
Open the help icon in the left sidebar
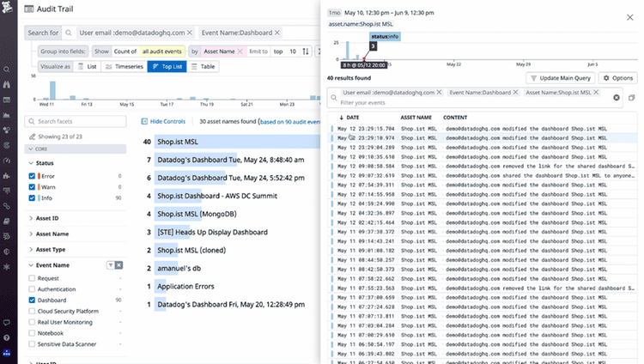(7, 337)
